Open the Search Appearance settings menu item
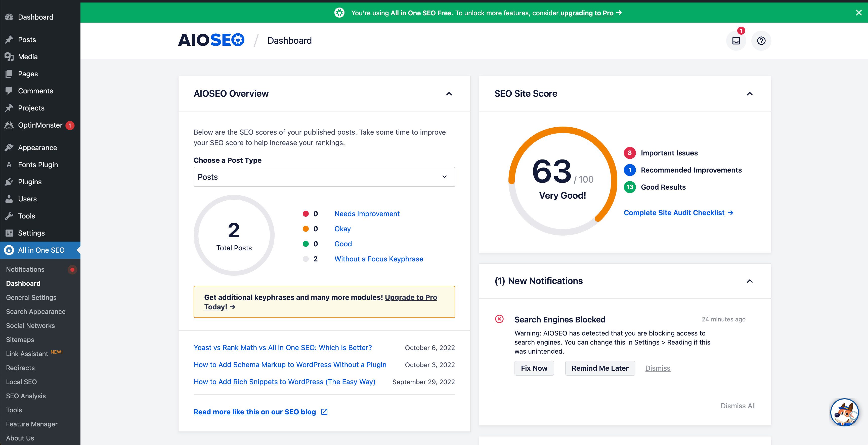868x445 pixels. pos(36,311)
